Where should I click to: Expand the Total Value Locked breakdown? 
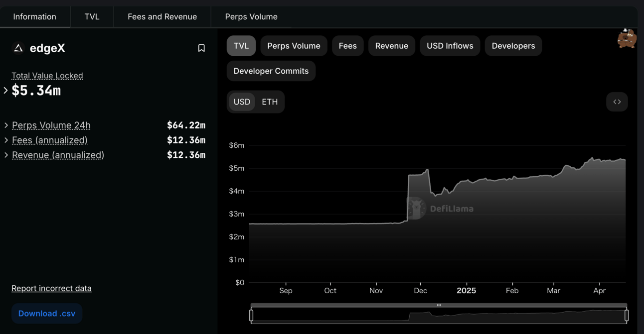[5, 91]
